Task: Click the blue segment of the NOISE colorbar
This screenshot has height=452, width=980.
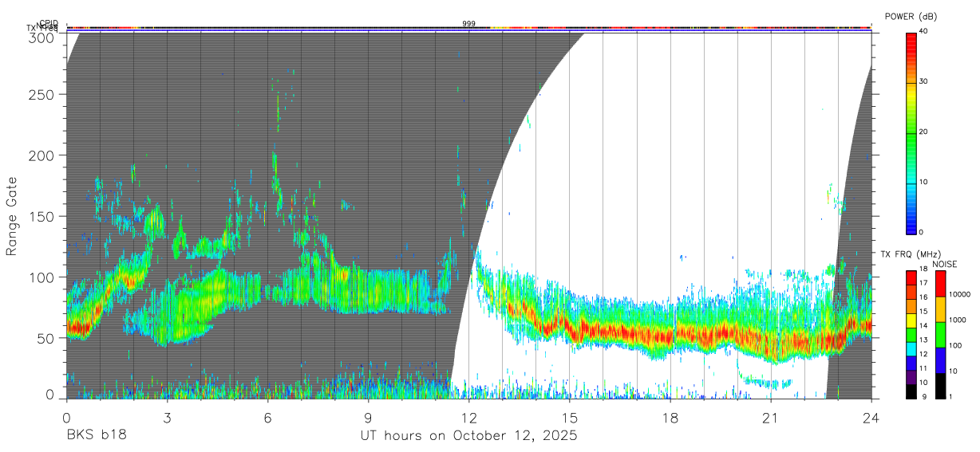Action: (x=939, y=360)
